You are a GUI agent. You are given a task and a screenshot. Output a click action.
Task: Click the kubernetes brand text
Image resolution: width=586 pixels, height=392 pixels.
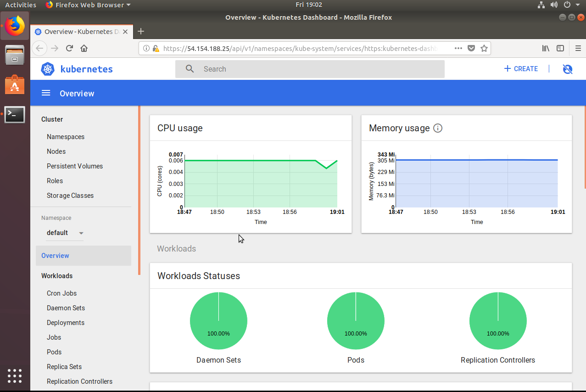point(87,69)
